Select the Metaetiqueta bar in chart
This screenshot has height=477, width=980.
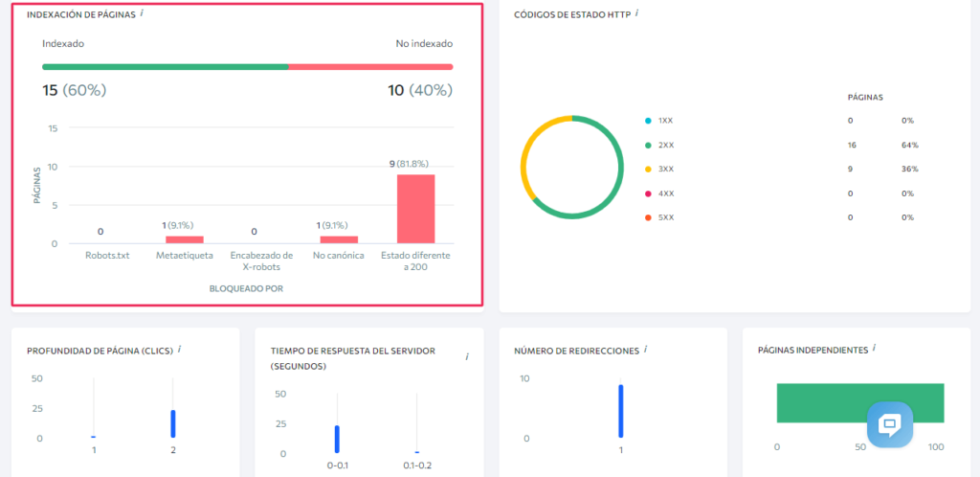click(x=185, y=239)
